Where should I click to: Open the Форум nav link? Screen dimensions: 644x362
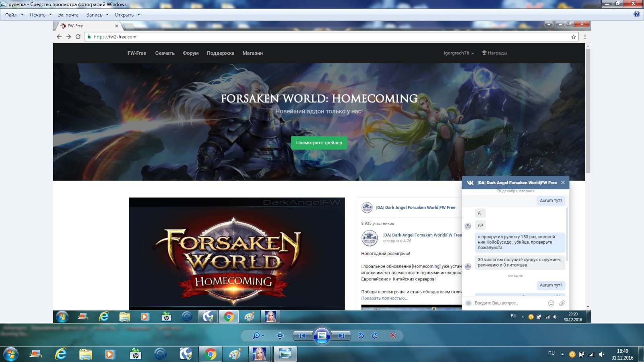191,53
